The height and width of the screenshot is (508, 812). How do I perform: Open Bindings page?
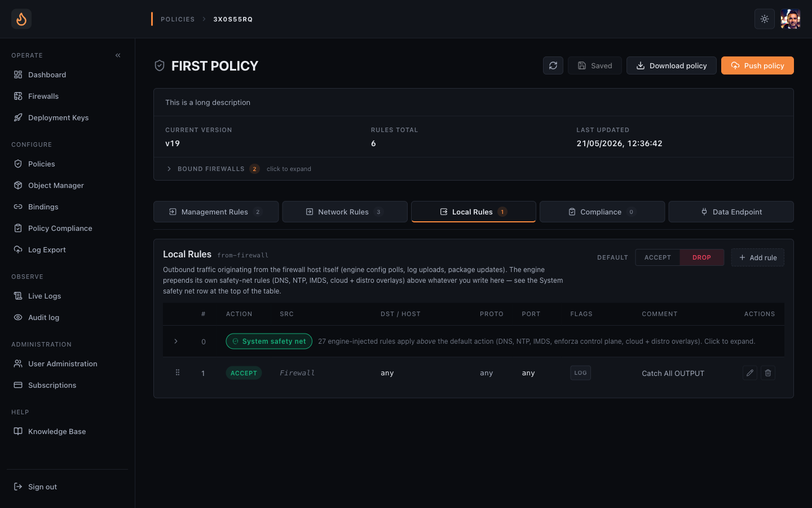click(x=67, y=207)
